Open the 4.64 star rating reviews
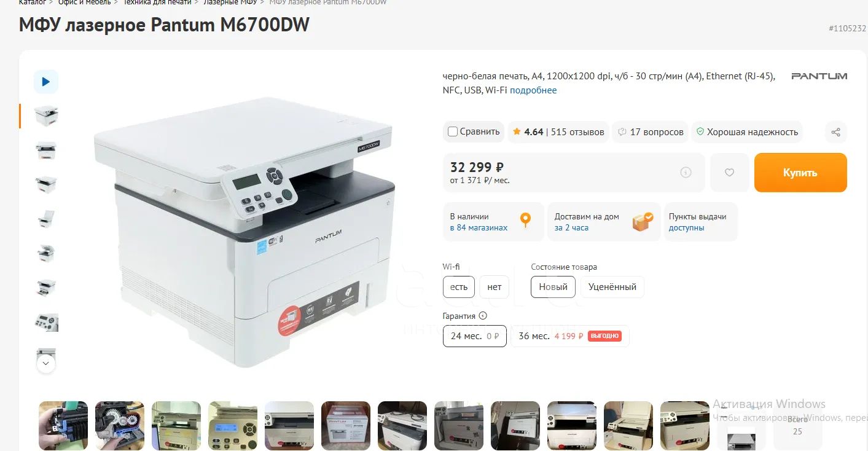 (558, 132)
